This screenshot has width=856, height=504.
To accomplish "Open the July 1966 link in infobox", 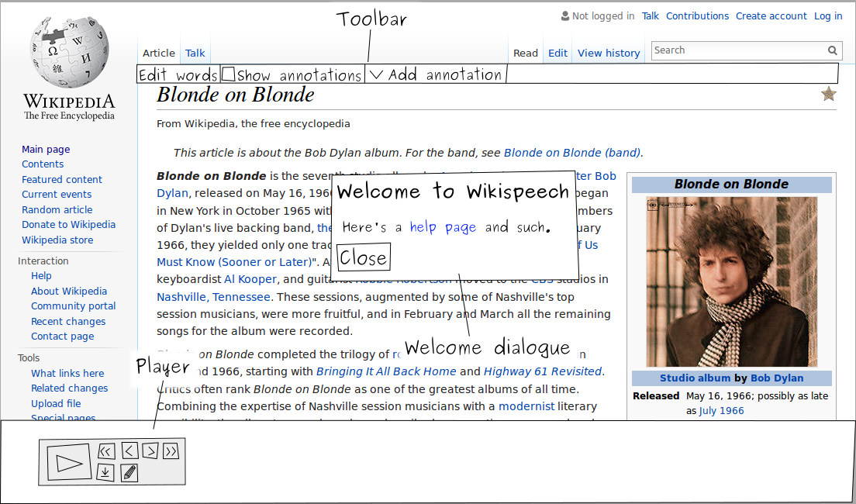I will pyautogui.click(x=721, y=411).
